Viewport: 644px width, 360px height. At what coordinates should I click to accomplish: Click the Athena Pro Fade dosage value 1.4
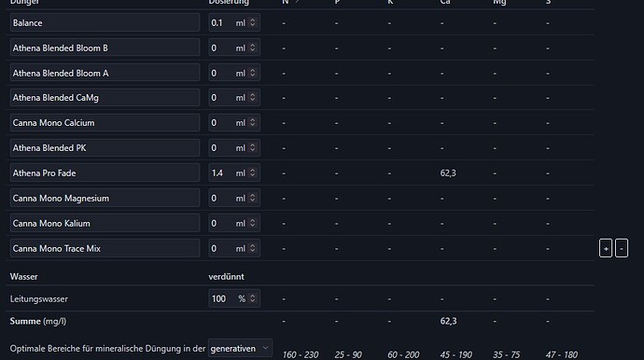[x=217, y=173]
